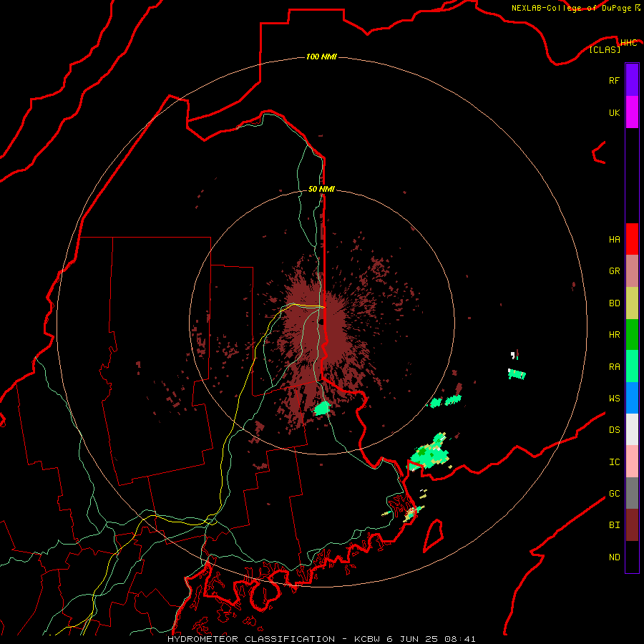The width and height of the screenshot is (644, 644).
Task: Click the WS legend label
Action: pyautogui.click(x=614, y=399)
